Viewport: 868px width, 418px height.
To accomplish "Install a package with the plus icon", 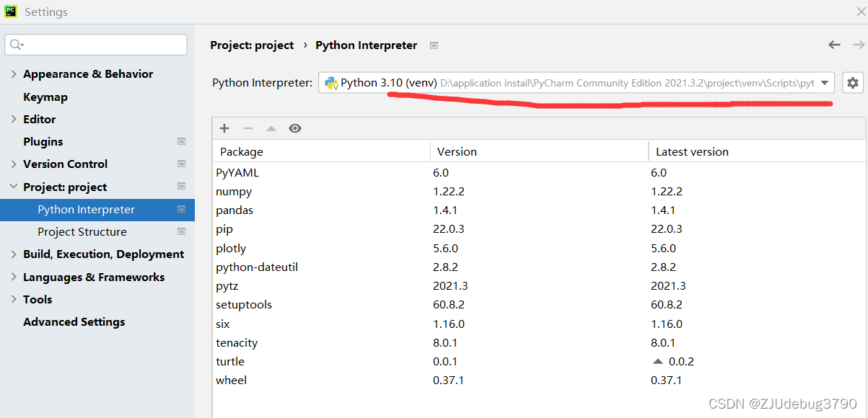I will pyautogui.click(x=224, y=128).
